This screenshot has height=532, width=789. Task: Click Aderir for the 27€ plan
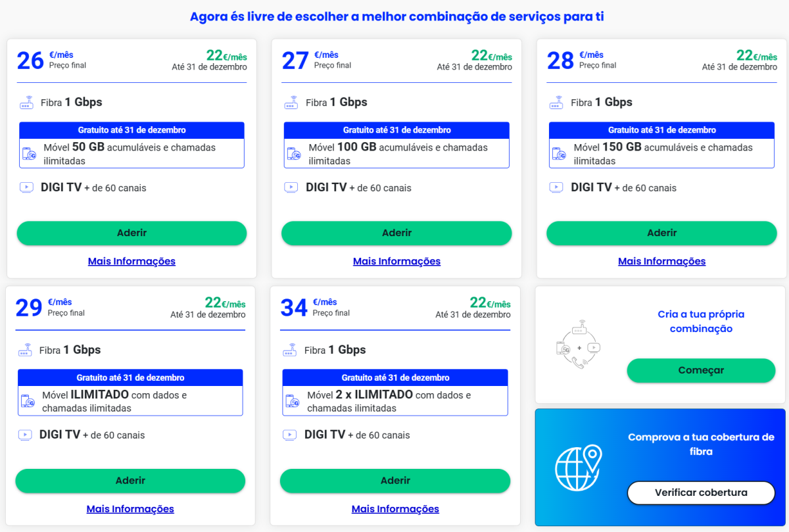pyautogui.click(x=396, y=233)
